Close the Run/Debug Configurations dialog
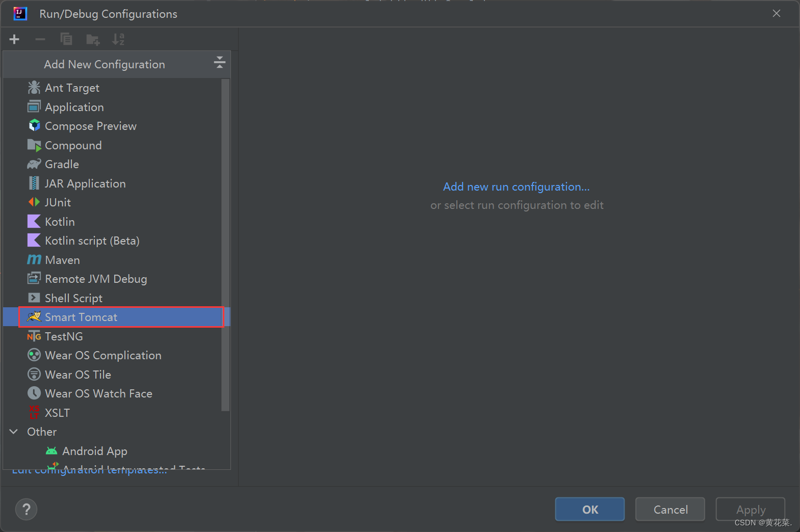The width and height of the screenshot is (800, 532). [777, 13]
